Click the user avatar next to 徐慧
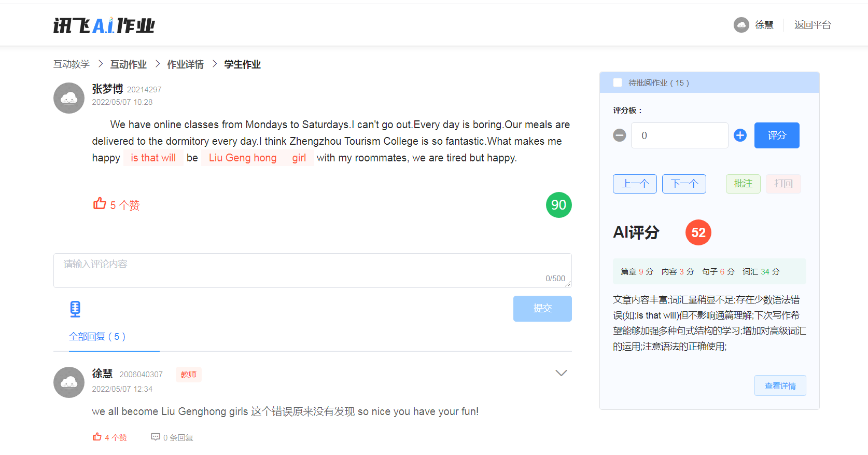Screen dimensions: 868x455 tap(741, 25)
